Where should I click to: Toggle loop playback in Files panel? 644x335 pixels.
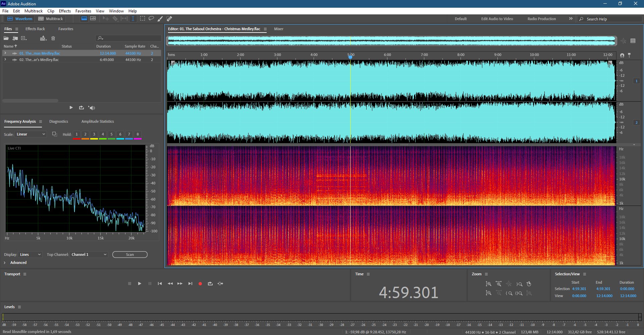click(x=81, y=108)
